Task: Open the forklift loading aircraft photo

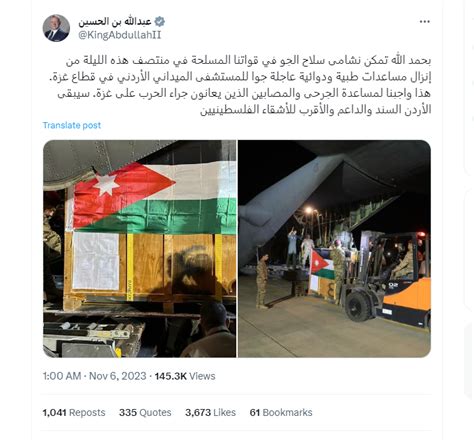Action: click(x=335, y=249)
